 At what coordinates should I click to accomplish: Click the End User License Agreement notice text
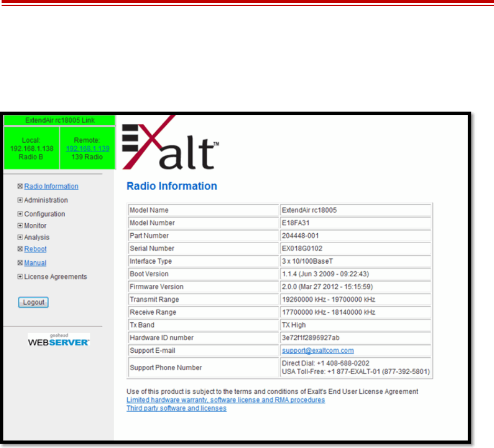pos(272,392)
